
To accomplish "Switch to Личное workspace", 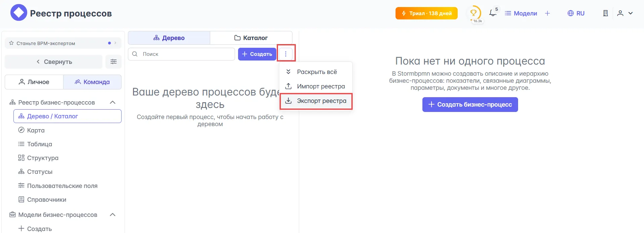I will (x=34, y=82).
